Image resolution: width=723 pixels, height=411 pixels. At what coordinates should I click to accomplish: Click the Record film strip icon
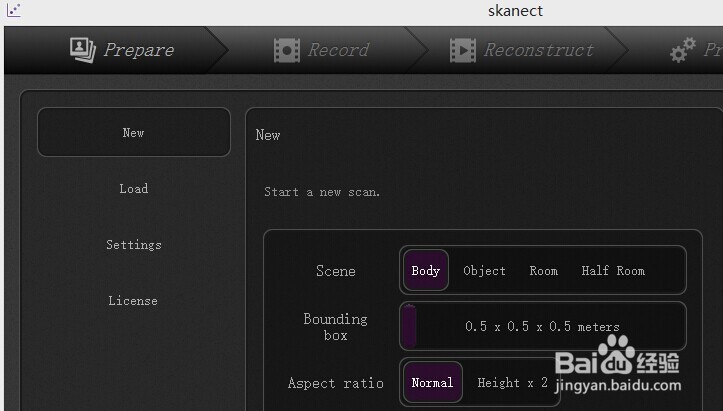coord(287,50)
